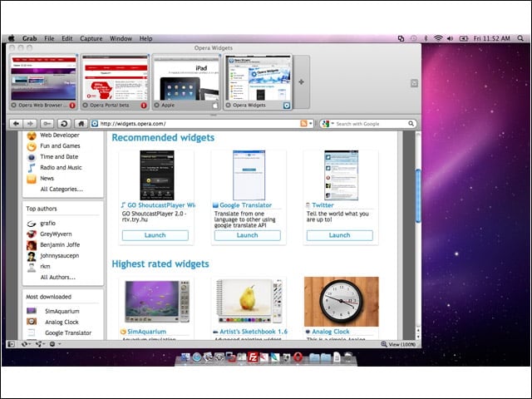This screenshot has width=532, height=399.
Task: Switch to the Opera Web Browser tab
Action: (x=43, y=82)
